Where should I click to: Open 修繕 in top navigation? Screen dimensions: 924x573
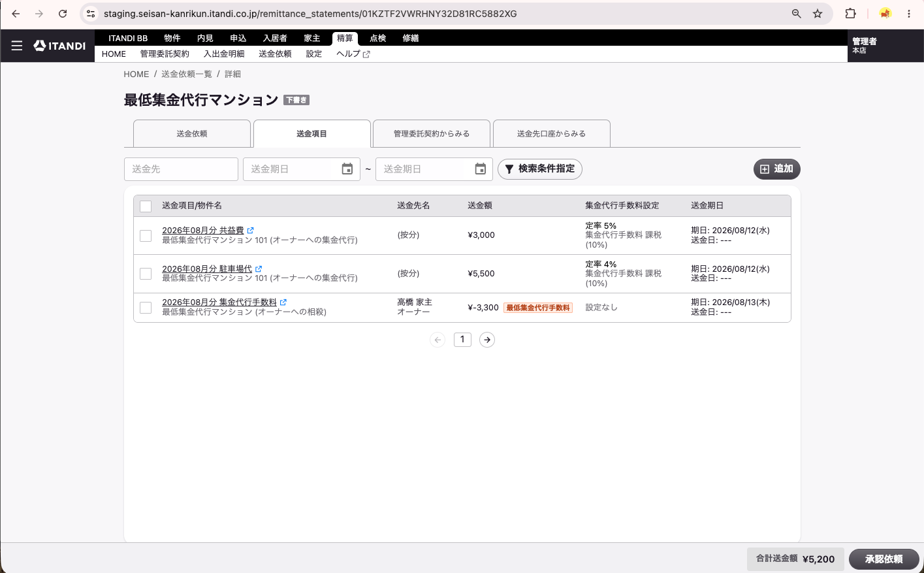(x=411, y=38)
